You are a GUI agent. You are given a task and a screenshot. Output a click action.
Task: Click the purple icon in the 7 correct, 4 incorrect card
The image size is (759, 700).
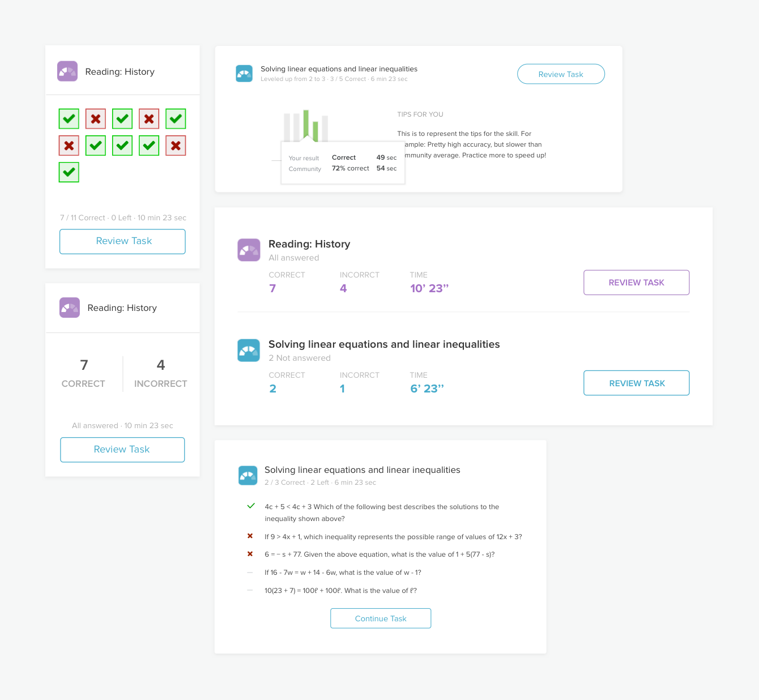point(70,308)
